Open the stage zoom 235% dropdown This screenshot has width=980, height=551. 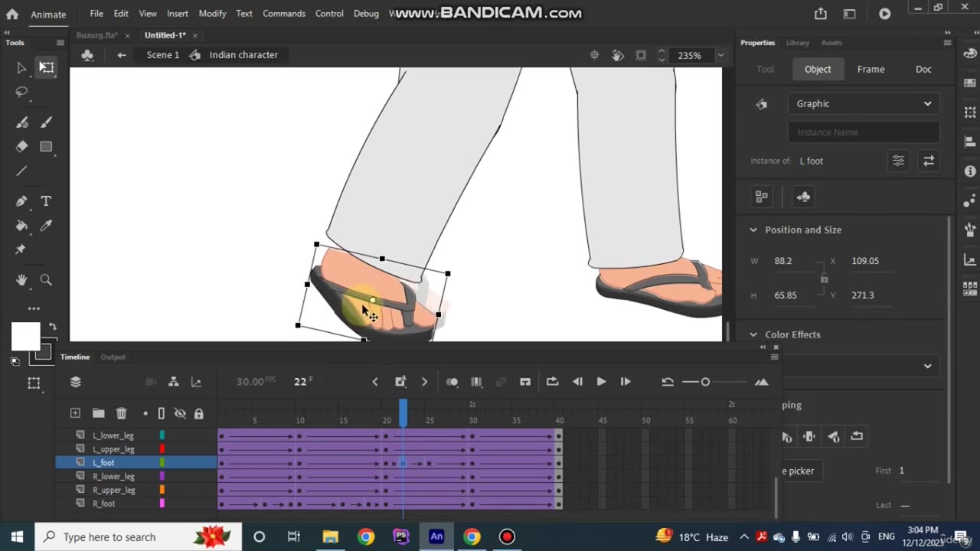click(x=720, y=55)
